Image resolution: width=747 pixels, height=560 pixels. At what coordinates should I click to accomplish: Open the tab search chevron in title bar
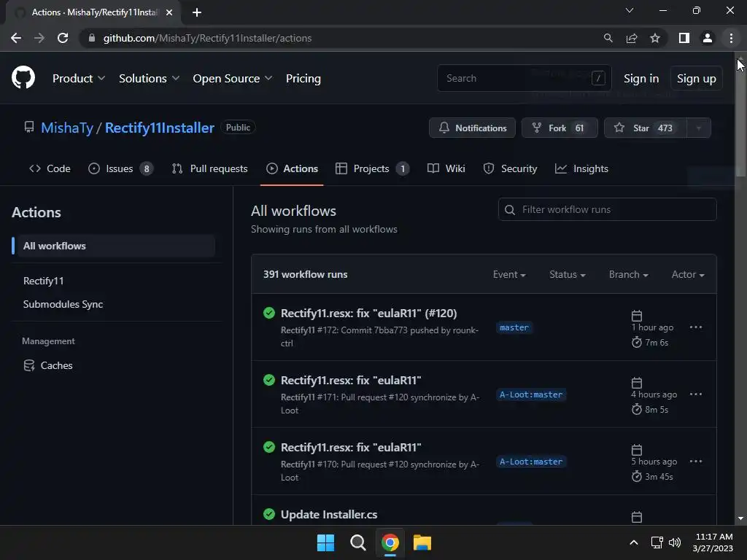[x=630, y=10]
